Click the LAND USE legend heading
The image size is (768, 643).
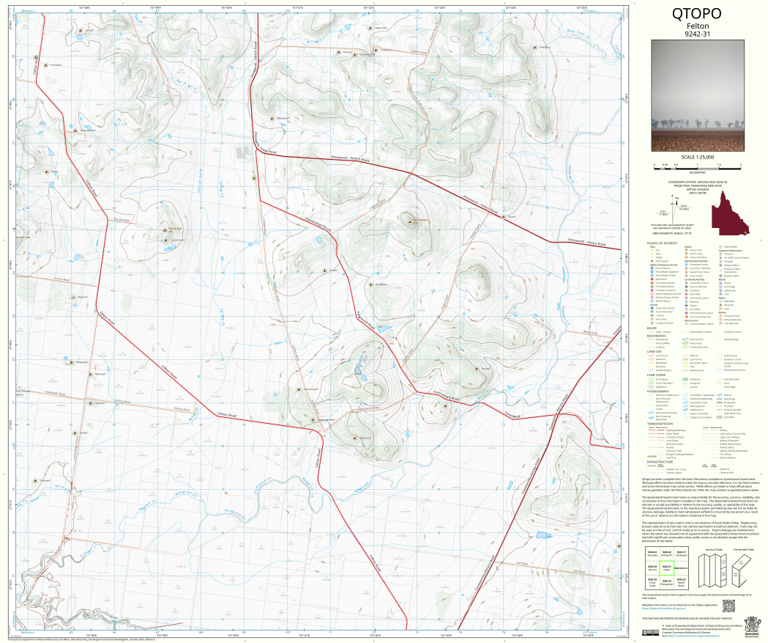[x=652, y=351]
